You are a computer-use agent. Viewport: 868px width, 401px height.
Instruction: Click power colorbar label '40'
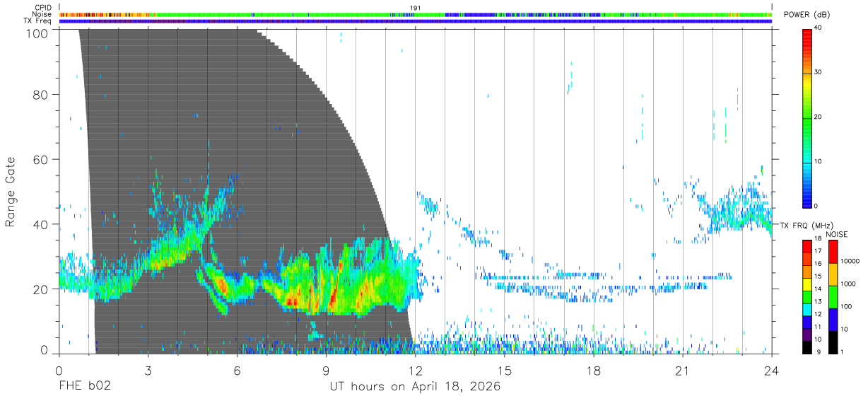tap(819, 28)
